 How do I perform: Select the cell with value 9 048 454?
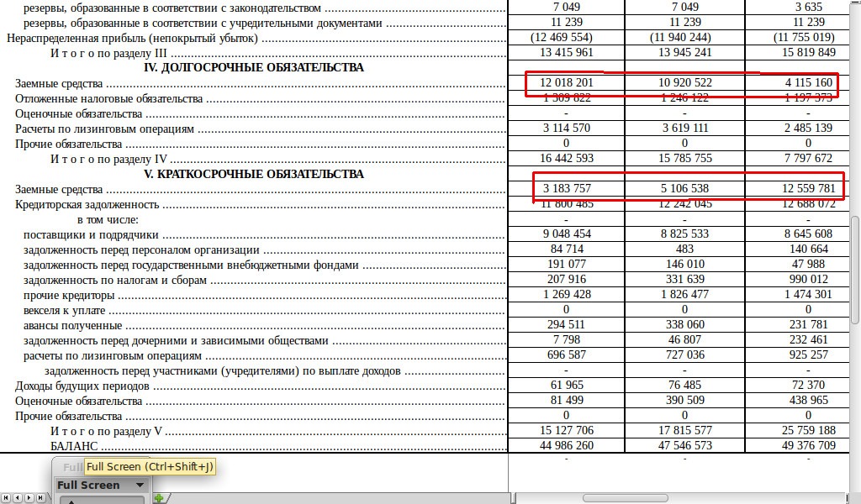tap(566, 234)
